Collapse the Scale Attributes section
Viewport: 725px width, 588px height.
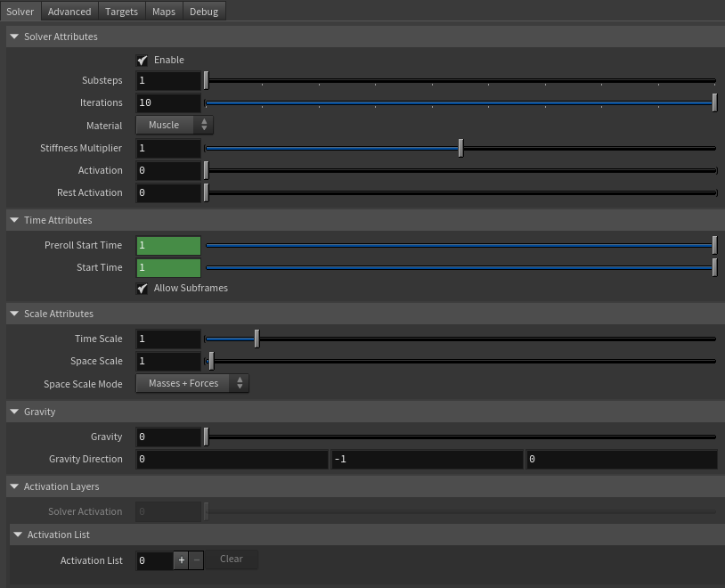coord(14,314)
